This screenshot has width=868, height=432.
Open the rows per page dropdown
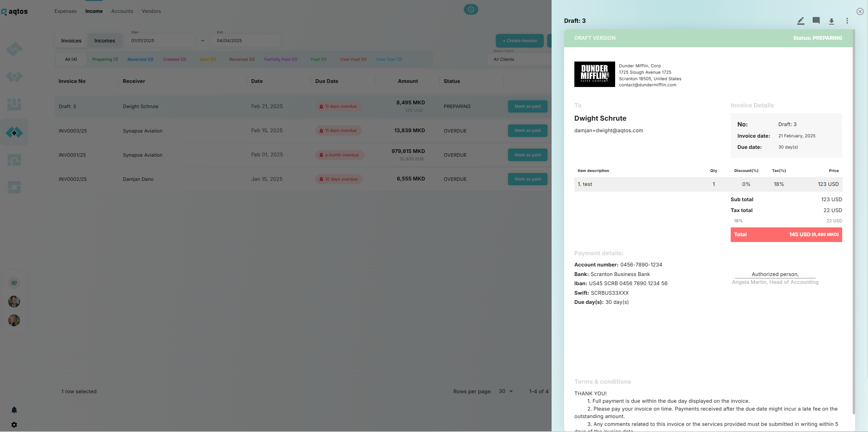(x=506, y=391)
